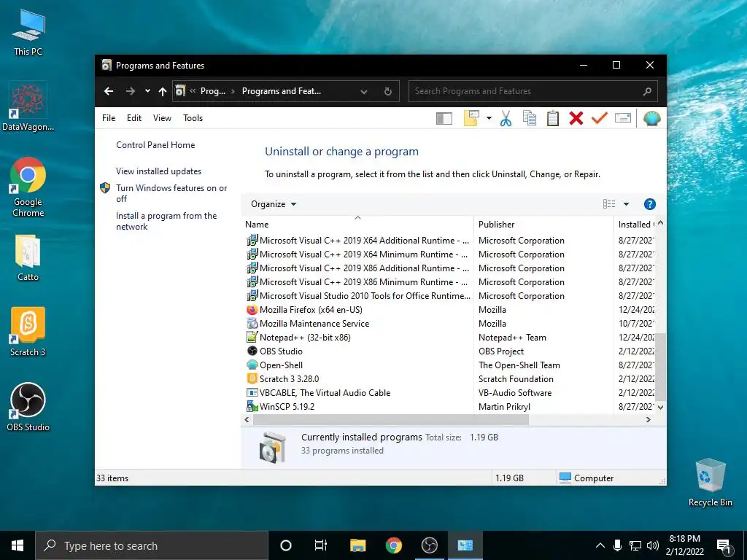747x560 pixels.
Task: Click the volume speaker tray icon
Action: coord(652,545)
